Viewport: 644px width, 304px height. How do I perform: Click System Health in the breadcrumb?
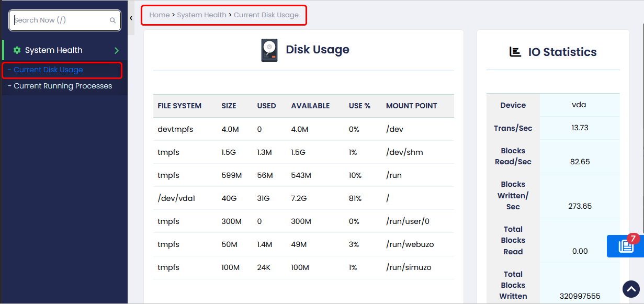coord(201,15)
